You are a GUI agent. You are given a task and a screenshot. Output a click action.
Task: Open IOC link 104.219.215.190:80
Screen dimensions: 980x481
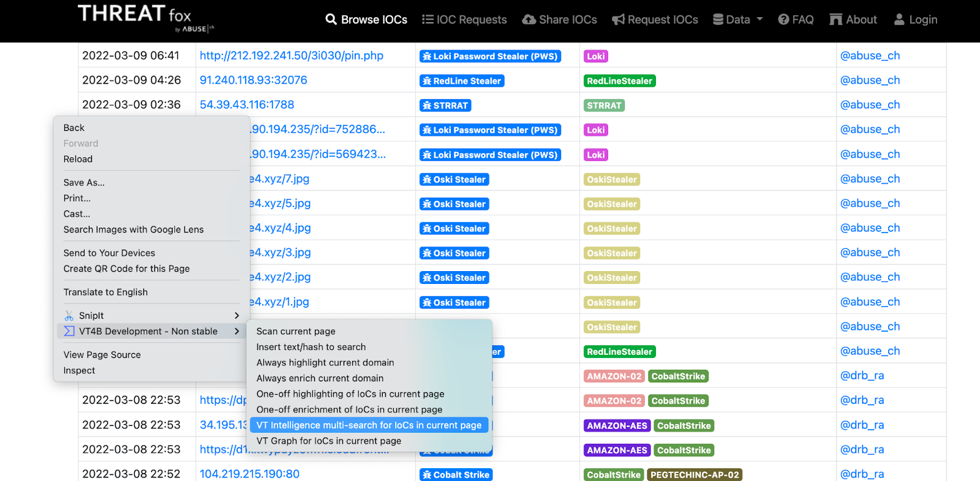coord(249,474)
